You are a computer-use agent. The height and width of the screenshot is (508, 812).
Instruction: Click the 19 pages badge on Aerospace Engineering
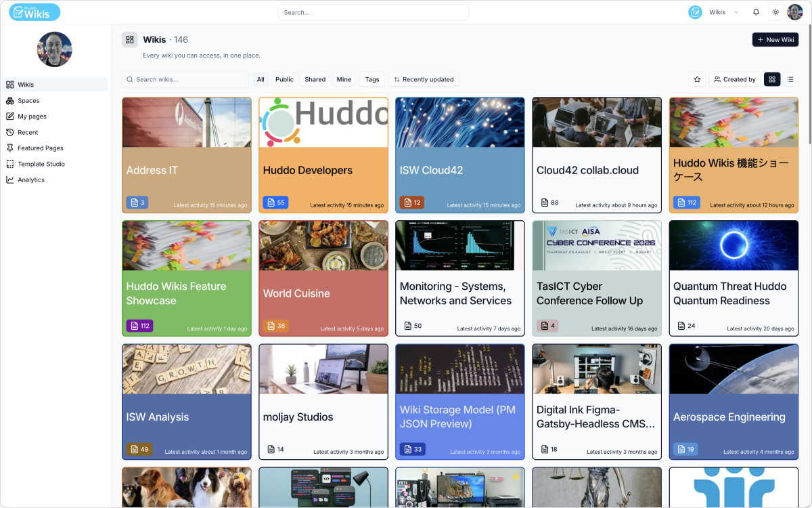pyautogui.click(x=685, y=449)
